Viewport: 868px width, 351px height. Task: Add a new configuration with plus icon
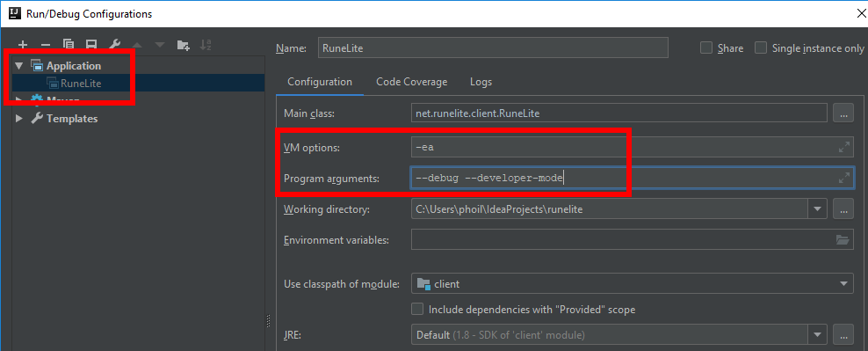[x=23, y=45]
